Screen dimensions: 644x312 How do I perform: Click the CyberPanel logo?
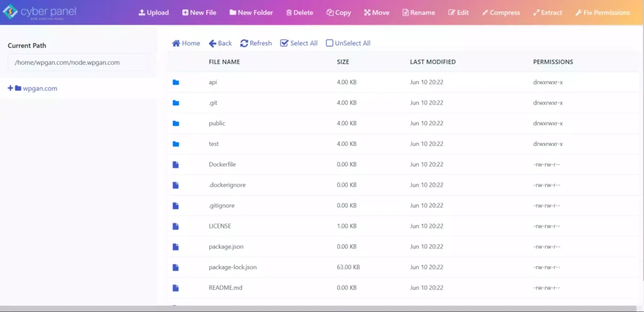pos(40,13)
